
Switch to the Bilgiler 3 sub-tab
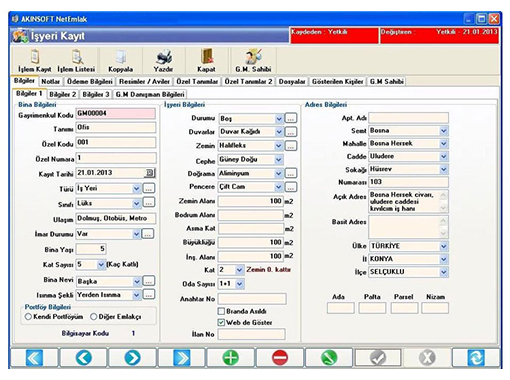pos(96,94)
